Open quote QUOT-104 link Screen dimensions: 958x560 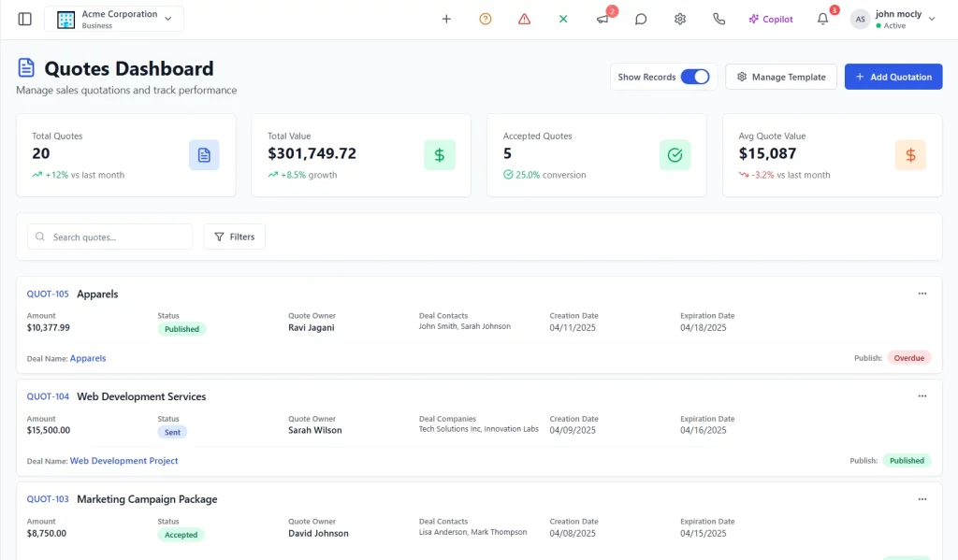(x=48, y=396)
